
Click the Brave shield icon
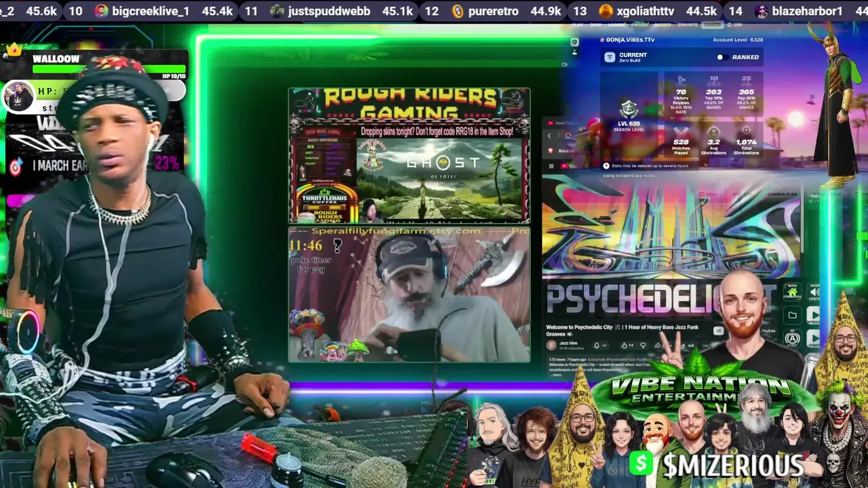tap(551, 150)
